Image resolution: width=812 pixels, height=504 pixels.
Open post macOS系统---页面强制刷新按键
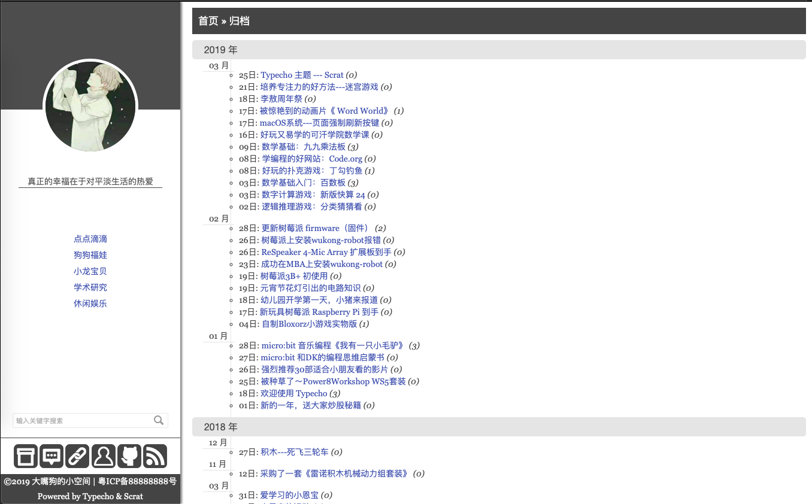pos(319,123)
